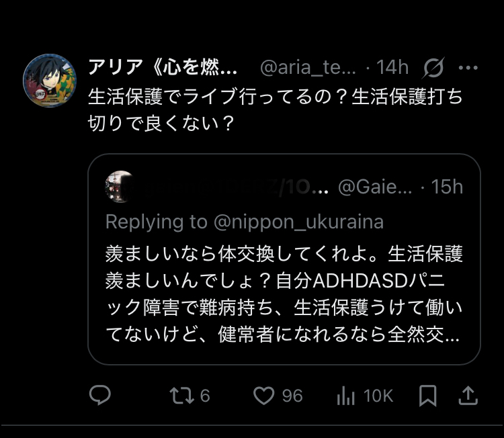Open the アリア profile avatar
Image resolution: width=504 pixels, height=438 pixels.
[x=50, y=81]
